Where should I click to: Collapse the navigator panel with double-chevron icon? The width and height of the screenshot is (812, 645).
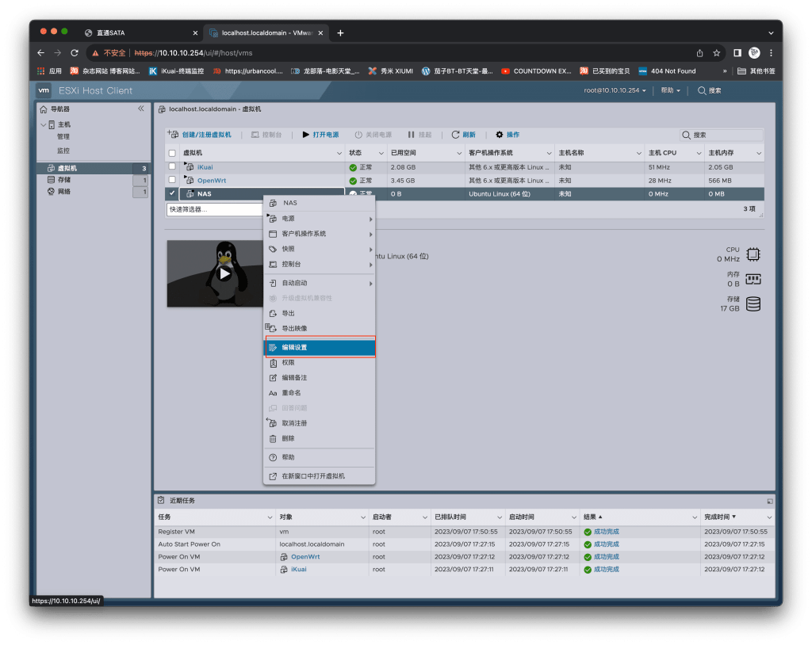[141, 109]
